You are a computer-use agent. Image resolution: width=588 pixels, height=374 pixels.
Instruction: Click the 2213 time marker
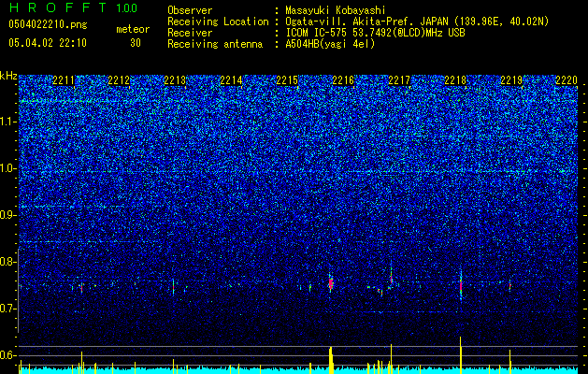[x=175, y=80]
